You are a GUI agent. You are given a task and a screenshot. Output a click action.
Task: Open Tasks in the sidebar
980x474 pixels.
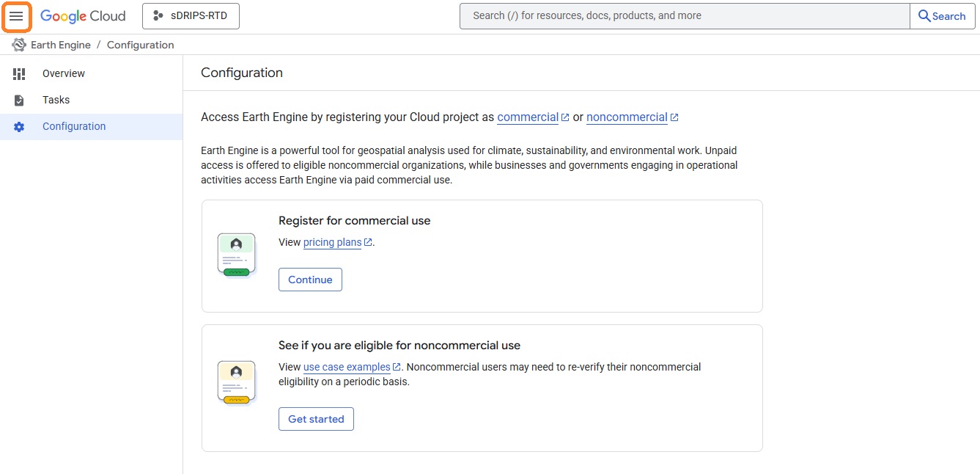click(x=91, y=100)
